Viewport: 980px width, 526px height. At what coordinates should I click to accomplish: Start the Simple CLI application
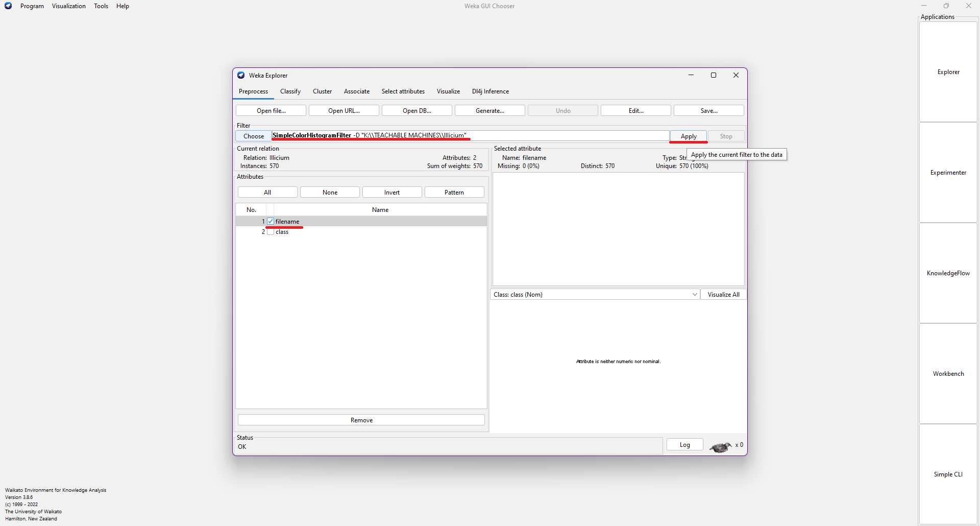[948, 474]
